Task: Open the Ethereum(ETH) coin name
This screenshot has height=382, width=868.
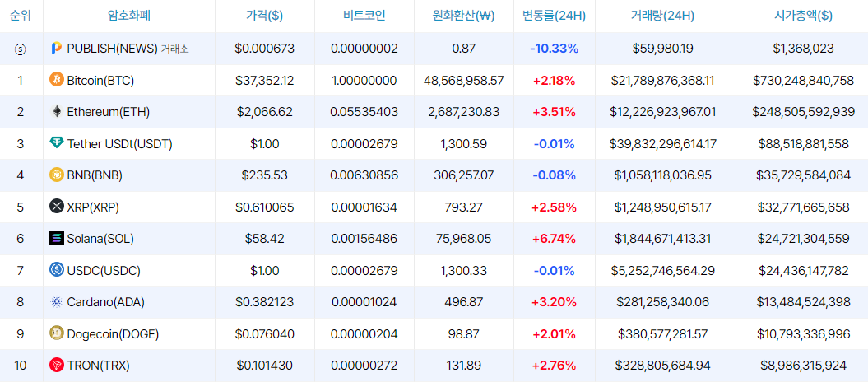Action: (x=109, y=112)
